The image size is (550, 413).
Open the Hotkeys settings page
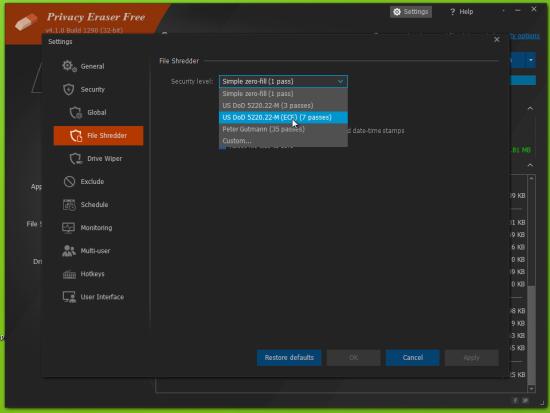98,274
